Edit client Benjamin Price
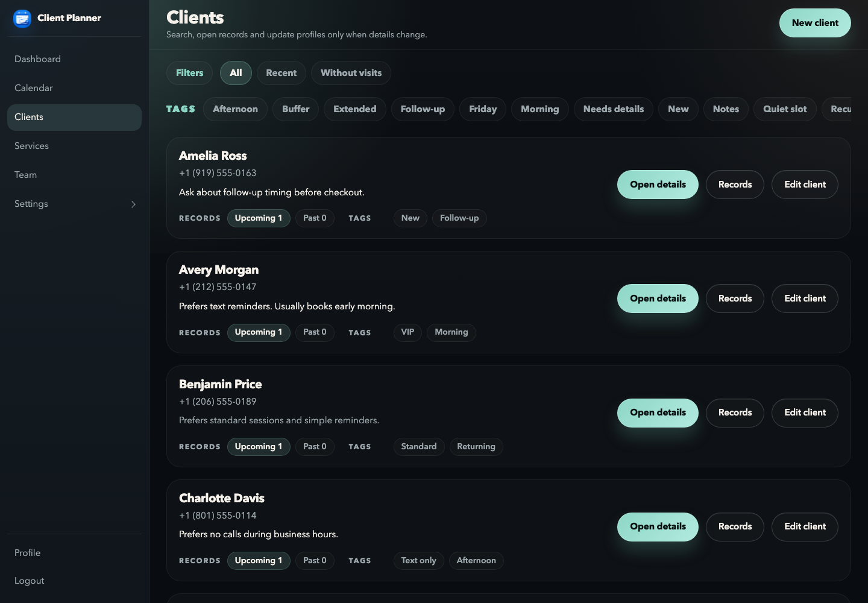This screenshot has height=603, width=868. [805, 412]
